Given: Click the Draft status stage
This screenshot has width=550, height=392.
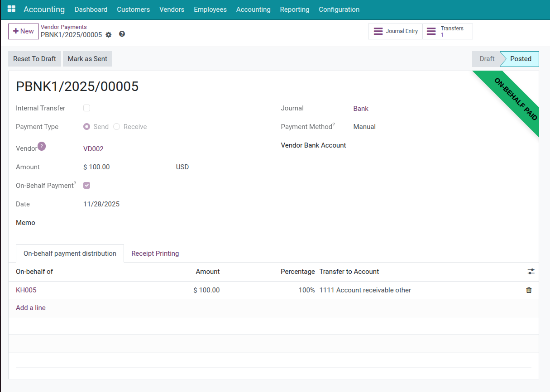Looking at the screenshot, I should click(487, 59).
